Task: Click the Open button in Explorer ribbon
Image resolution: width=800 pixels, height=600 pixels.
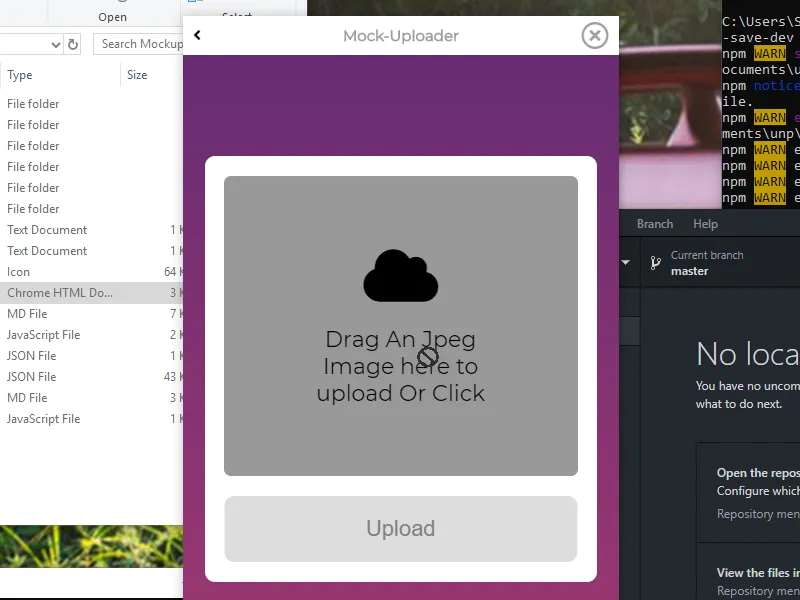Action: pyautogui.click(x=112, y=17)
